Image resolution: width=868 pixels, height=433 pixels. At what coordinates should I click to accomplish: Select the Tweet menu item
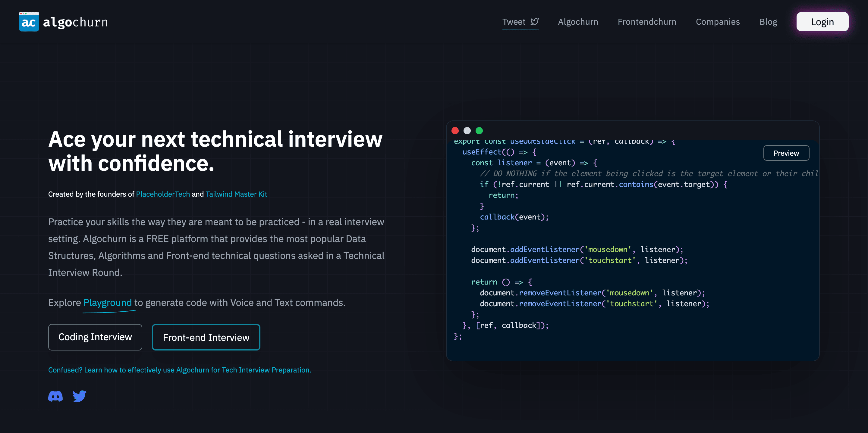point(514,22)
